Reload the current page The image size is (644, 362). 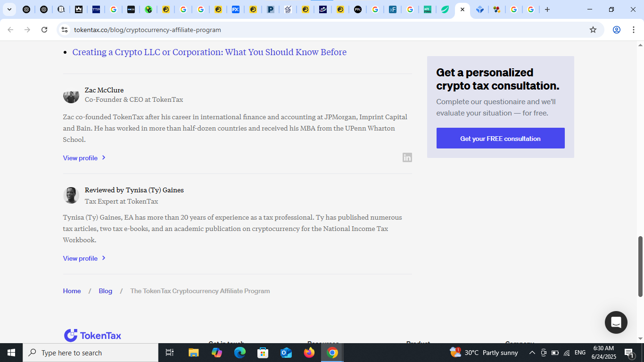click(x=44, y=30)
